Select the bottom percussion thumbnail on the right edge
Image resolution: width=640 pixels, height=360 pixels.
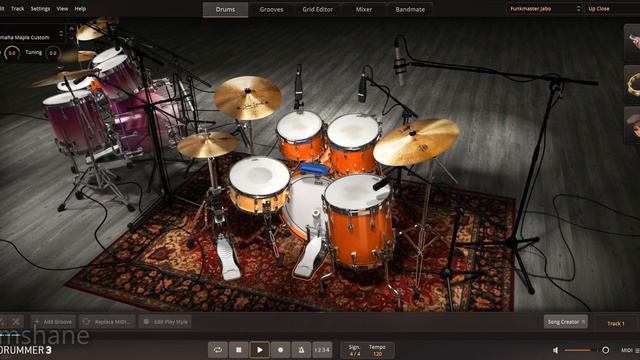pyautogui.click(x=633, y=126)
